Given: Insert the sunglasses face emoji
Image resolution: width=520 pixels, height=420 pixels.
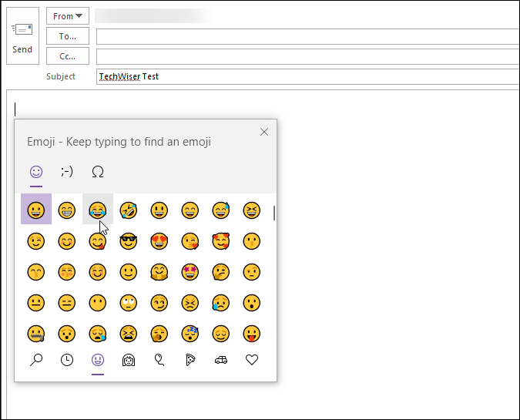Looking at the screenshot, I should point(129,241).
